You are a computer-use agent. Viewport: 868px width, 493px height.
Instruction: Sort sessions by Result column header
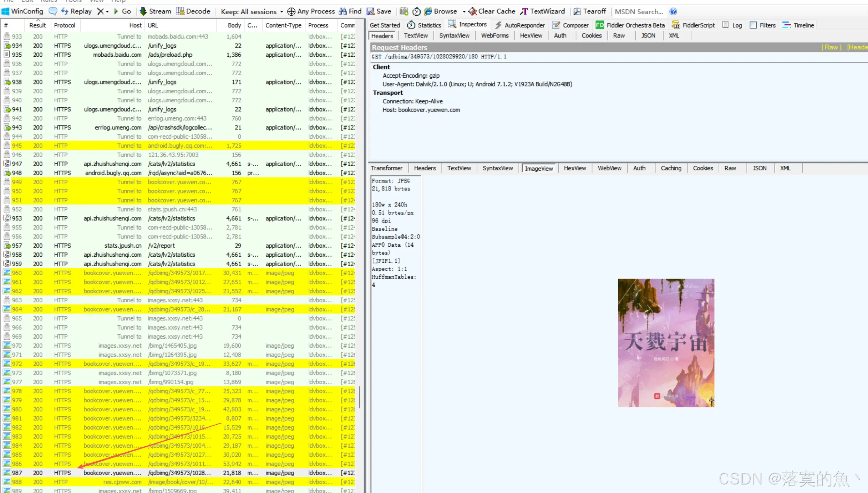(x=37, y=25)
